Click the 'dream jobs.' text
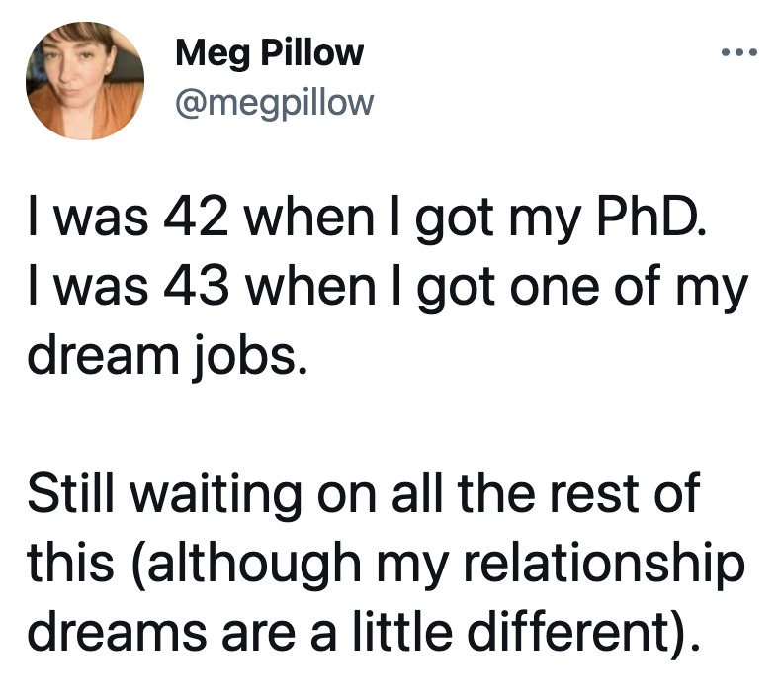Image resolution: width=779 pixels, height=700 pixels. [x=168, y=359]
